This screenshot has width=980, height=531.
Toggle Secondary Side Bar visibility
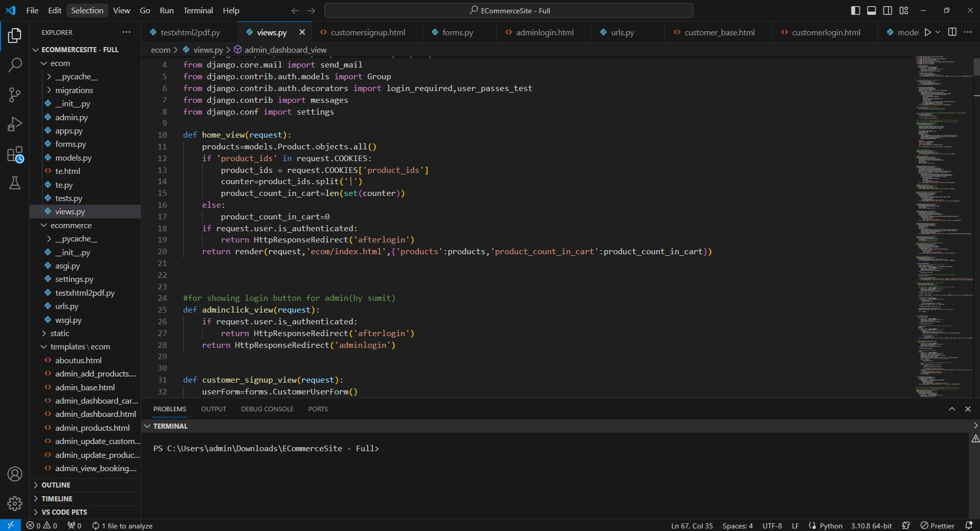click(x=888, y=10)
